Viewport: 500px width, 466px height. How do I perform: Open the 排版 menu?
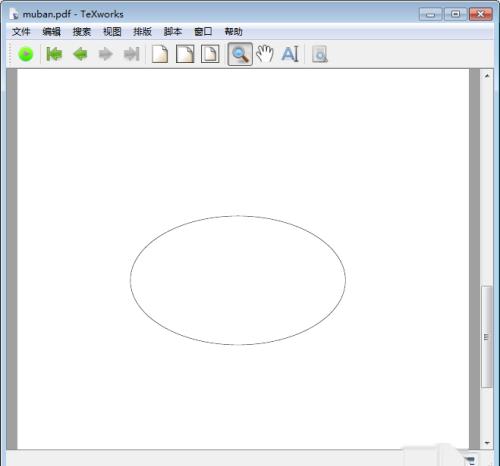[142, 32]
